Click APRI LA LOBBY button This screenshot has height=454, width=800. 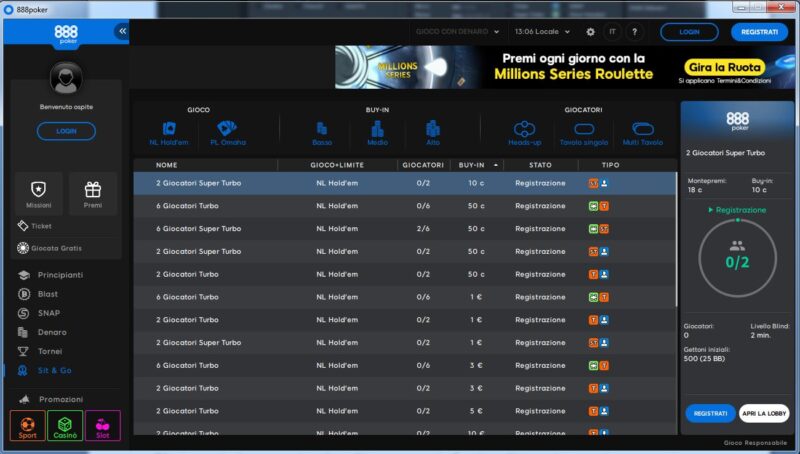[x=764, y=413]
